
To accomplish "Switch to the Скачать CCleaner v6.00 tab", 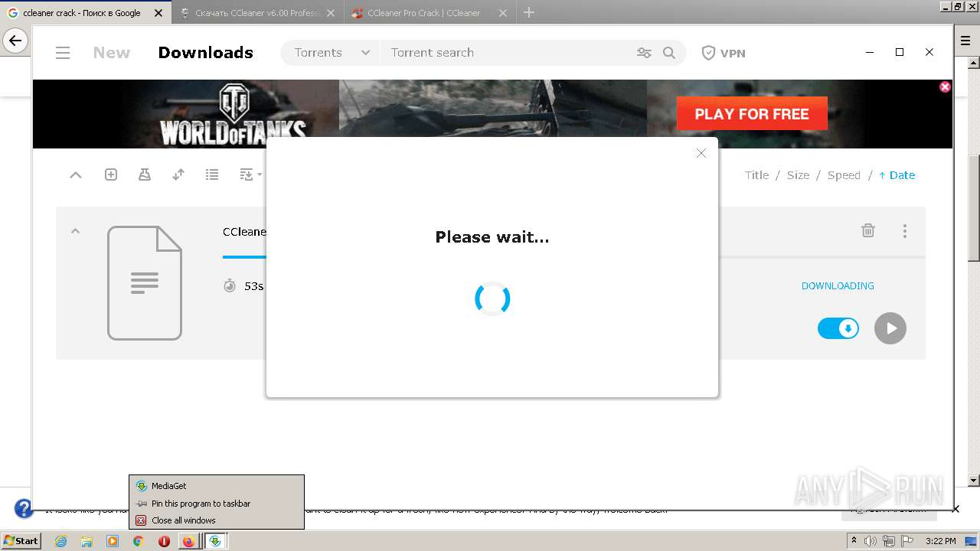I will point(258,13).
